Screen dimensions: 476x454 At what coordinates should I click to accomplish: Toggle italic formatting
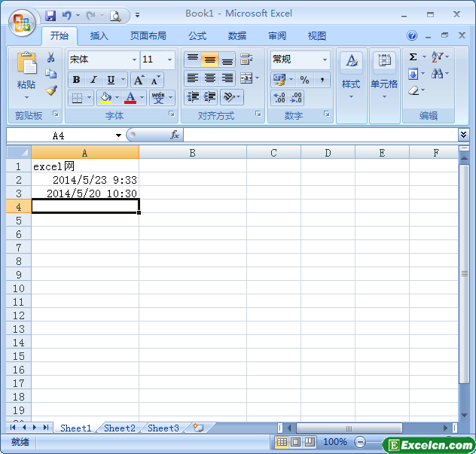pos(94,80)
